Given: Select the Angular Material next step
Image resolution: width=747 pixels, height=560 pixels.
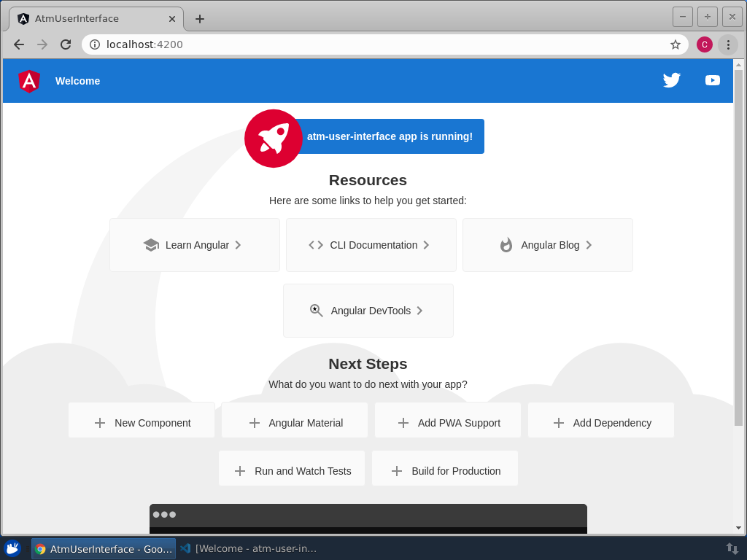Looking at the screenshot, I should 295,420.
